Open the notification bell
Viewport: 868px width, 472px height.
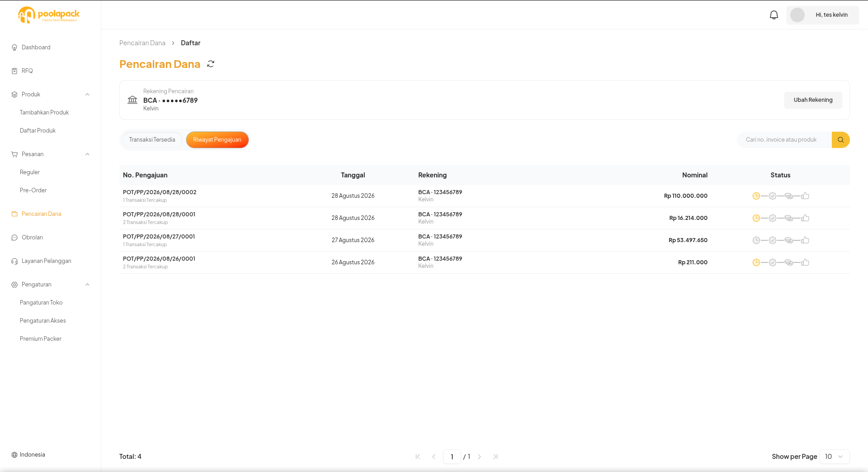click(x=774, y=15)
